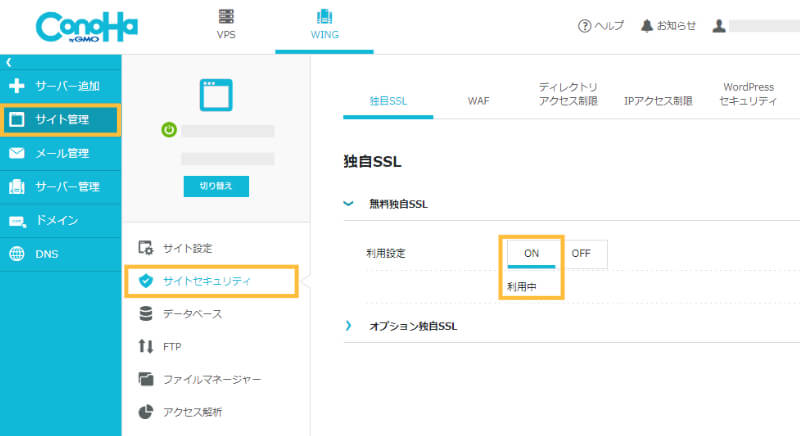800x436 pixels.
Task: Turn 利用設定 ON
Action: point(531,253)
